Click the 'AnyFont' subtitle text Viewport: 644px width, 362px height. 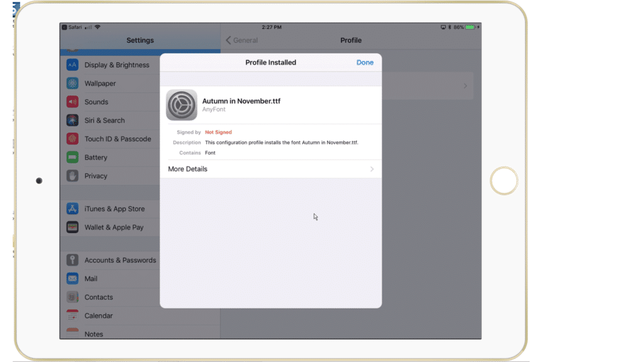[214, 109]
